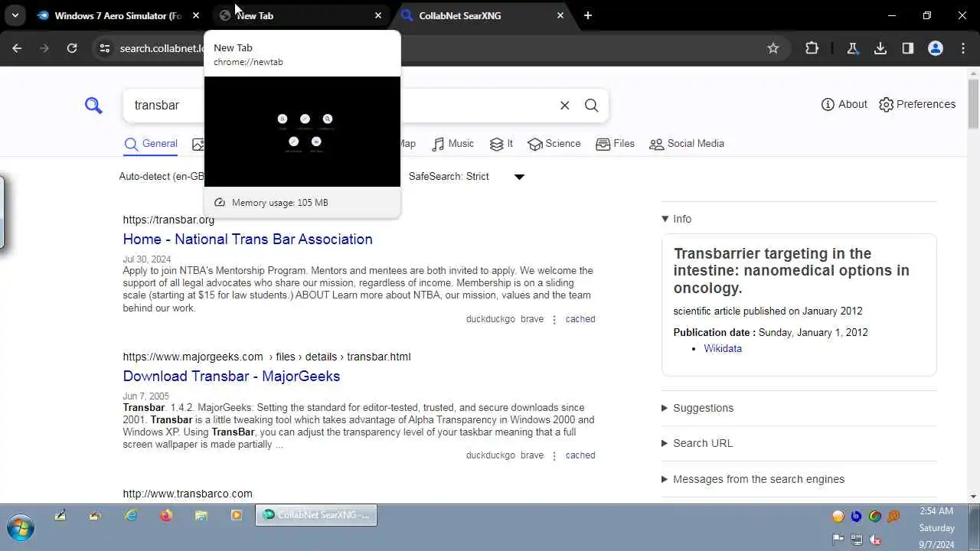Launch Internet Explorer from taskbar

[131, 516]
